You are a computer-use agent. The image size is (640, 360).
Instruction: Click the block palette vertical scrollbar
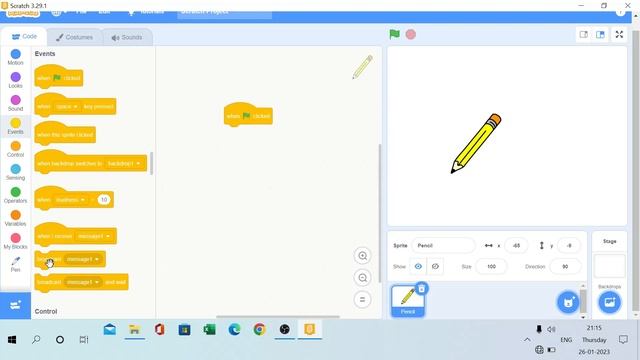152,163
